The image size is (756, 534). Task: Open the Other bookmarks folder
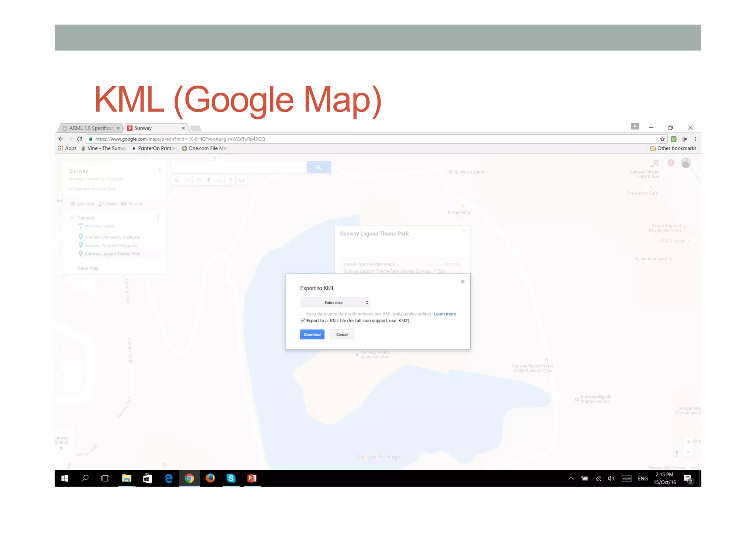pyautogui.click(x=673, y=148)
